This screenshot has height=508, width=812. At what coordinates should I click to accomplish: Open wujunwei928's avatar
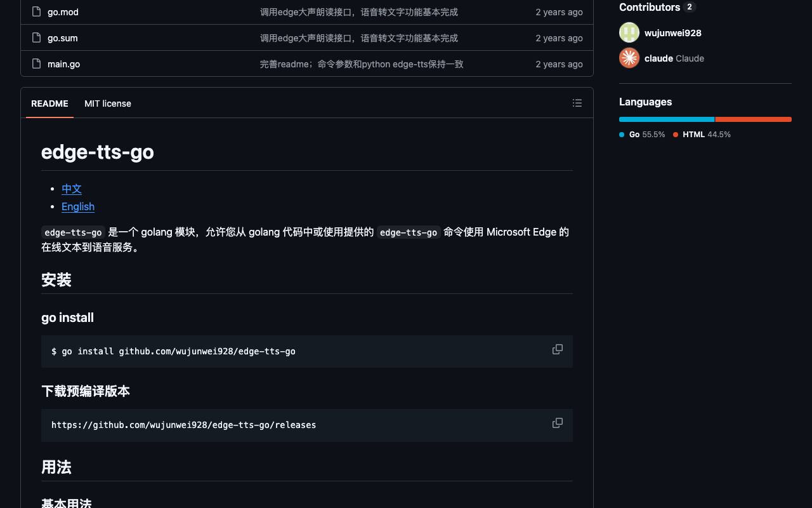(x=629, y=32)
